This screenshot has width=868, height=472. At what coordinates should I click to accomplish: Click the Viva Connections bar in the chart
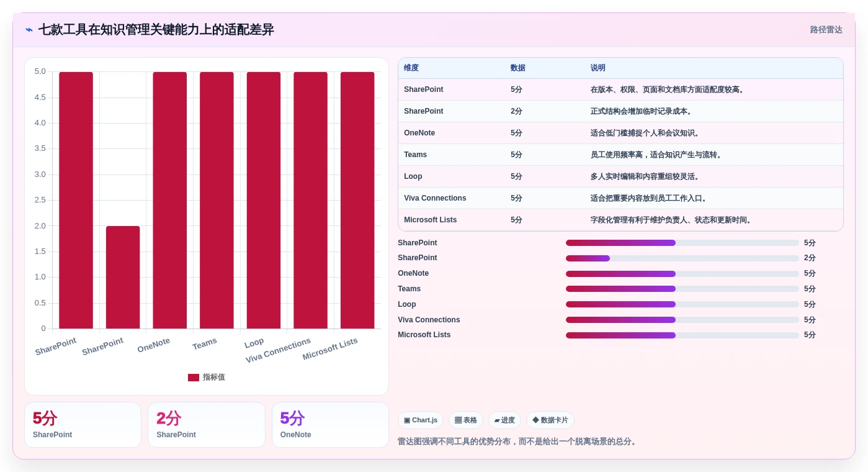click(x=310, y=200)
